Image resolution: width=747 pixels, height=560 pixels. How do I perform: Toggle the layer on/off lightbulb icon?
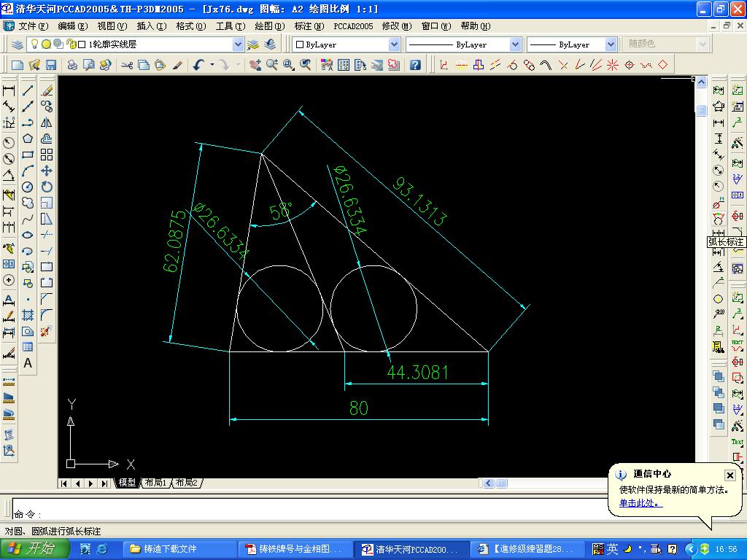[34, 44]
